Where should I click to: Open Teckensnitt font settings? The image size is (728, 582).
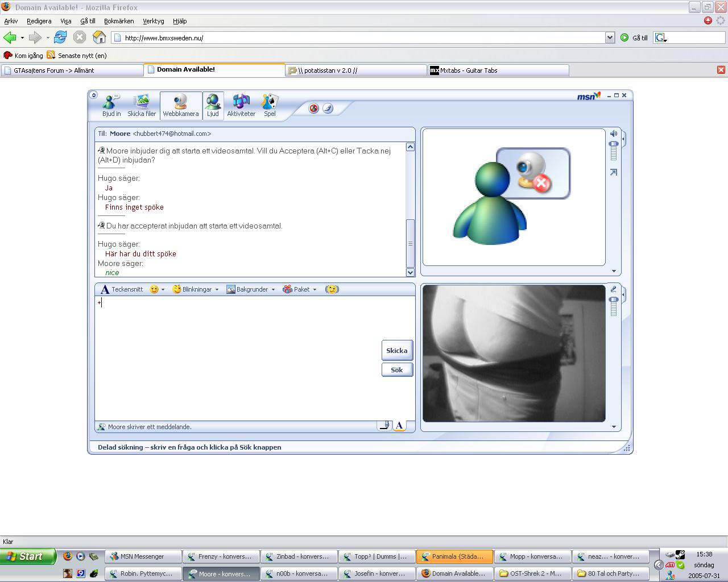coord(122,289)
